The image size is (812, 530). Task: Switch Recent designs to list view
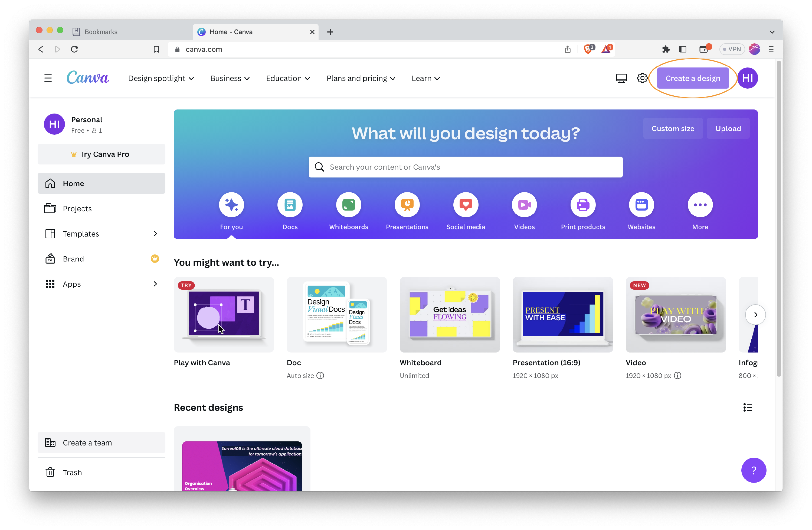coord(747,407)
